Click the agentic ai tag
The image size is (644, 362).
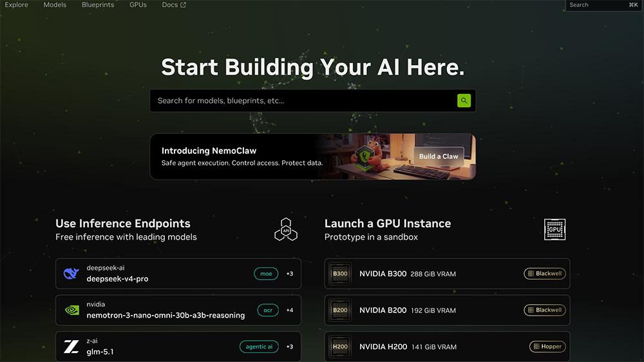pos(259,347)
